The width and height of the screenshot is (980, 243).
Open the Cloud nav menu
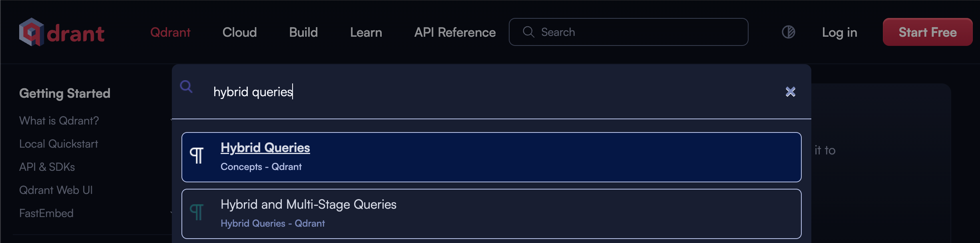pos(239,32)
